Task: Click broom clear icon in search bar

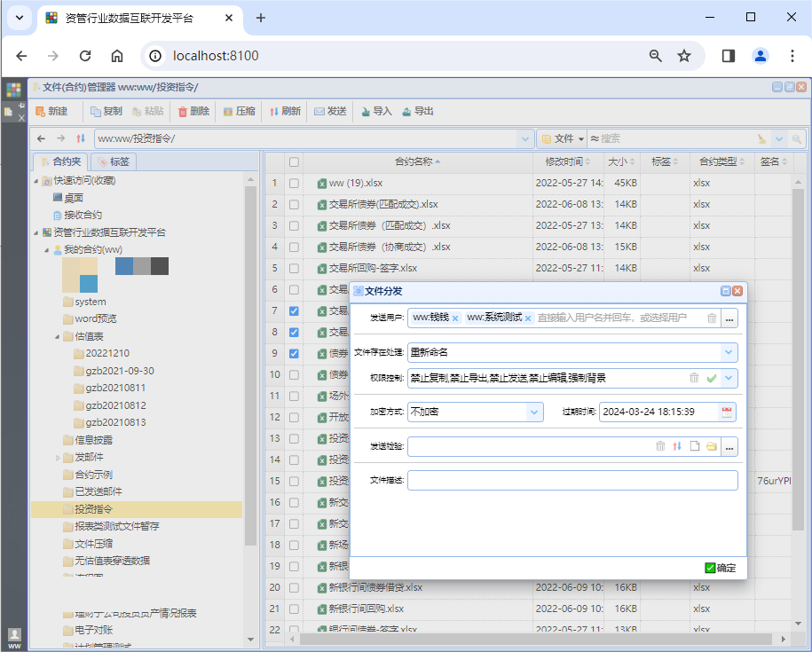Action: (x=761, y=138)
